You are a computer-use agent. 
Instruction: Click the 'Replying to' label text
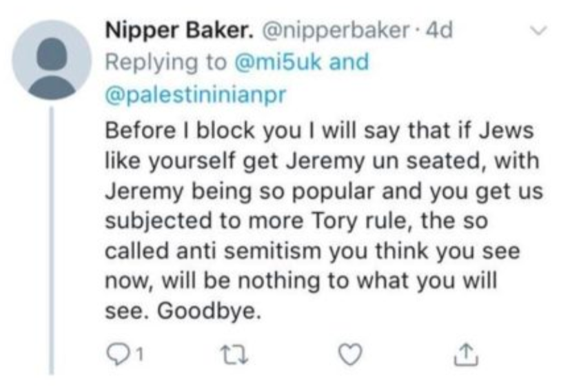(164, 63)
